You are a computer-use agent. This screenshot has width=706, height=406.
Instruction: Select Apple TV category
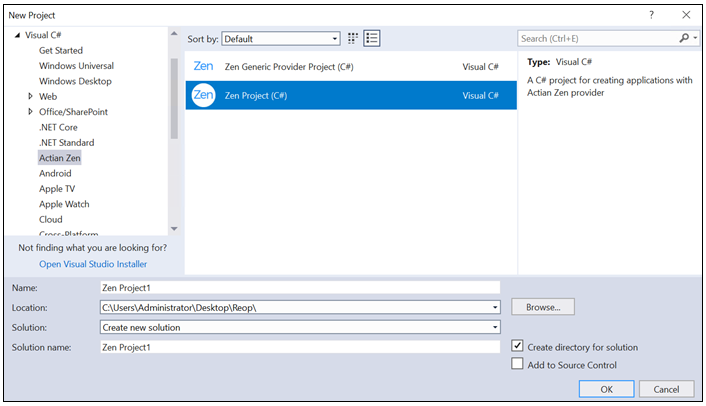(x=57, y=189)
